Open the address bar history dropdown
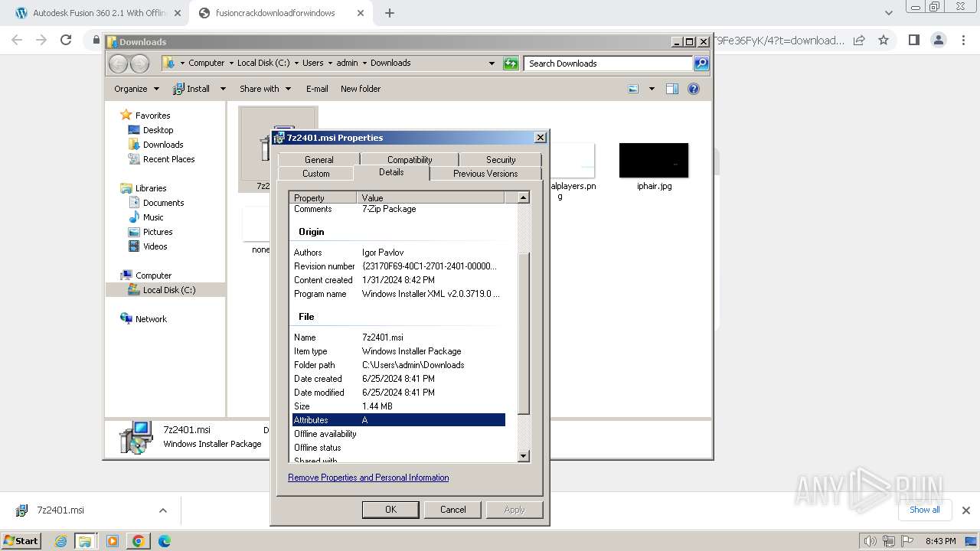Screen dimensions: 980x551 click(x=492, y=64)
